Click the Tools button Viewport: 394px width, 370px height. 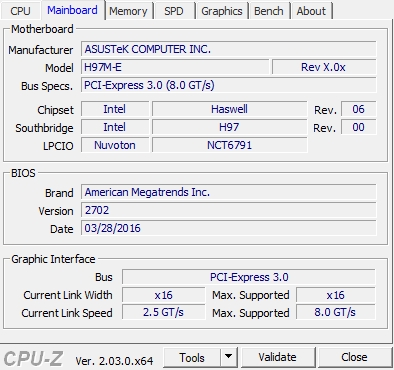(192, 358)
